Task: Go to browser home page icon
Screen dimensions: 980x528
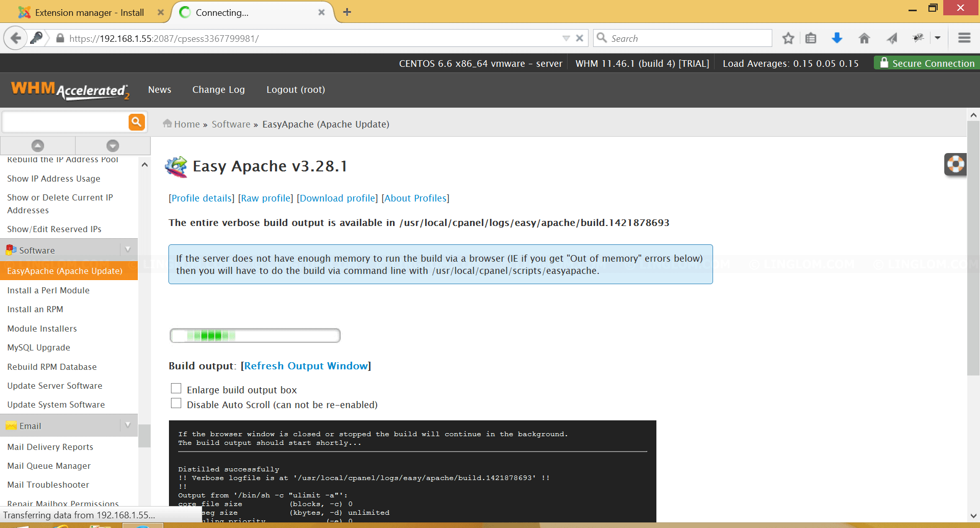Action: tap(864, 38)
